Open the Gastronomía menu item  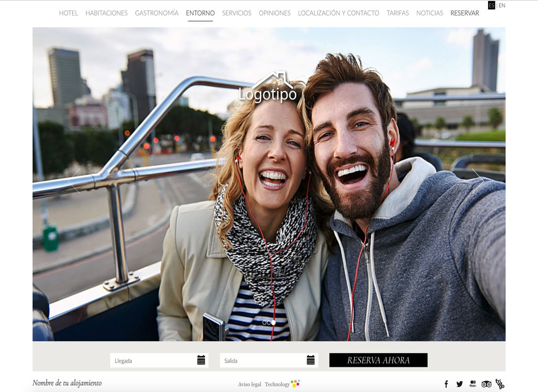point(157,13)
